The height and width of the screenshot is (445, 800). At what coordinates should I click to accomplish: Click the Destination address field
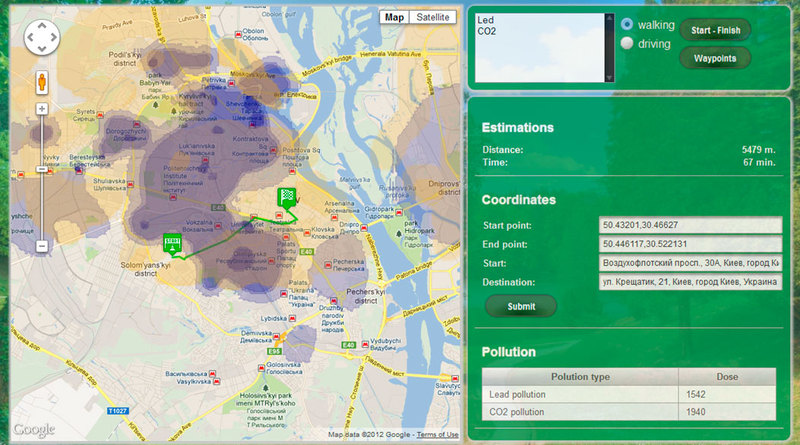(690, 282)
